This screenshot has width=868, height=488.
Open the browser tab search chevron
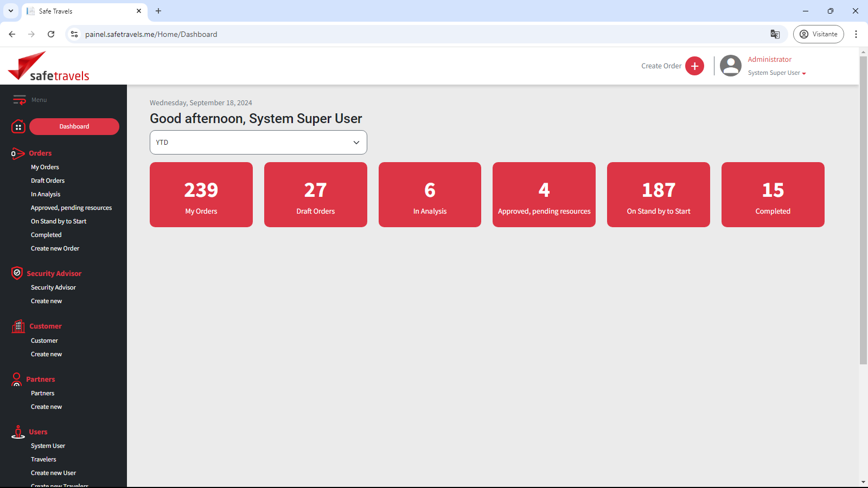point(11,11)
